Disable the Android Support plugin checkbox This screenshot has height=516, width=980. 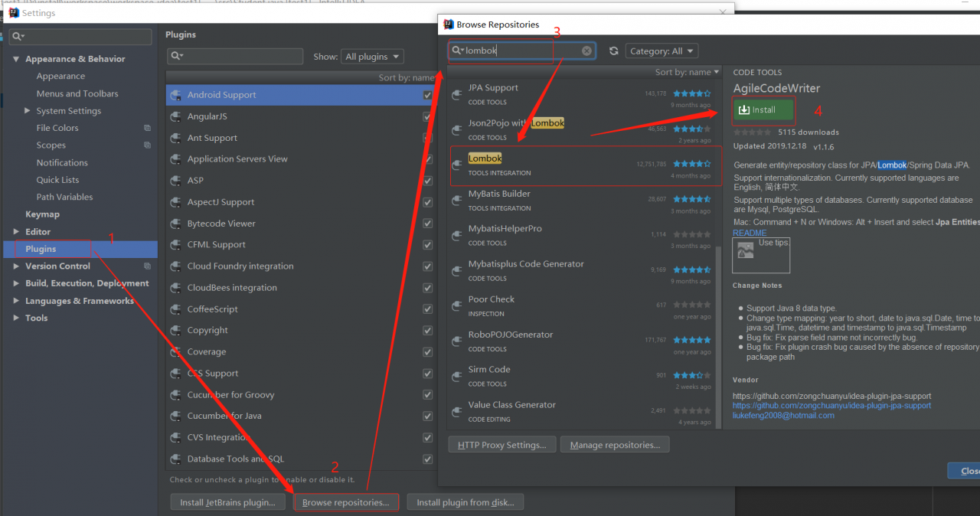pos(427,95)
